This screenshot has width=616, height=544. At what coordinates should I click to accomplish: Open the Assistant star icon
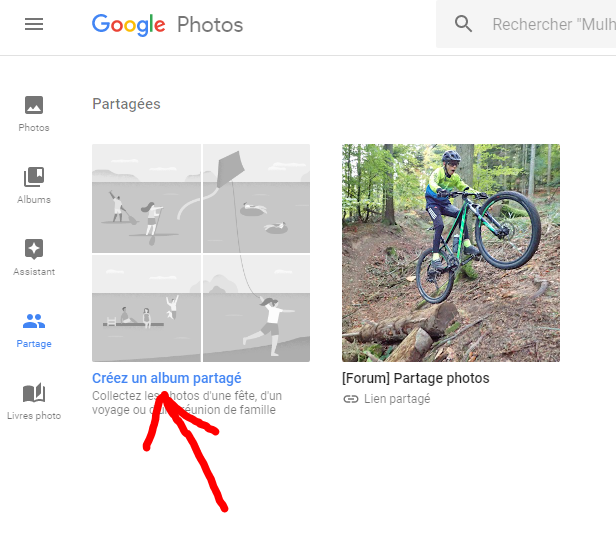[x=34, y=249]
